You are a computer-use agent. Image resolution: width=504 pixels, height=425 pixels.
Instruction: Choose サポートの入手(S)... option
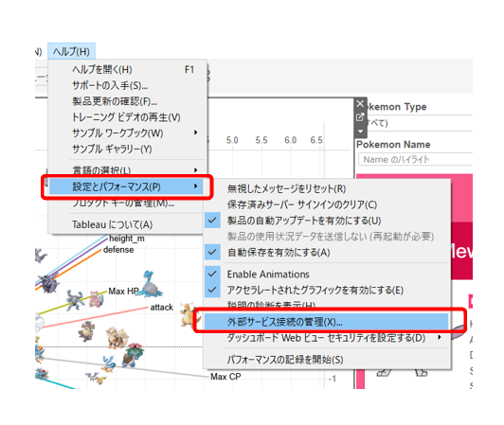pyautogui.click(x=127, y=85)
